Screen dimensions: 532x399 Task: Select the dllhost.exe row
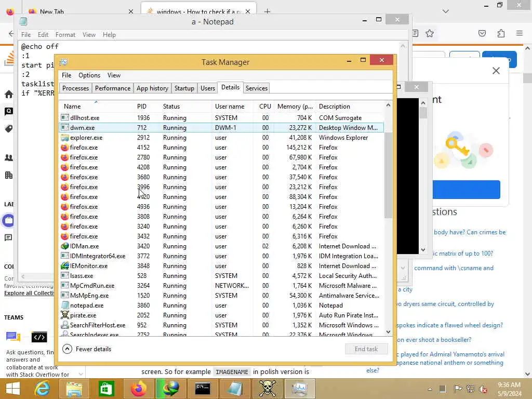point(220,118)
